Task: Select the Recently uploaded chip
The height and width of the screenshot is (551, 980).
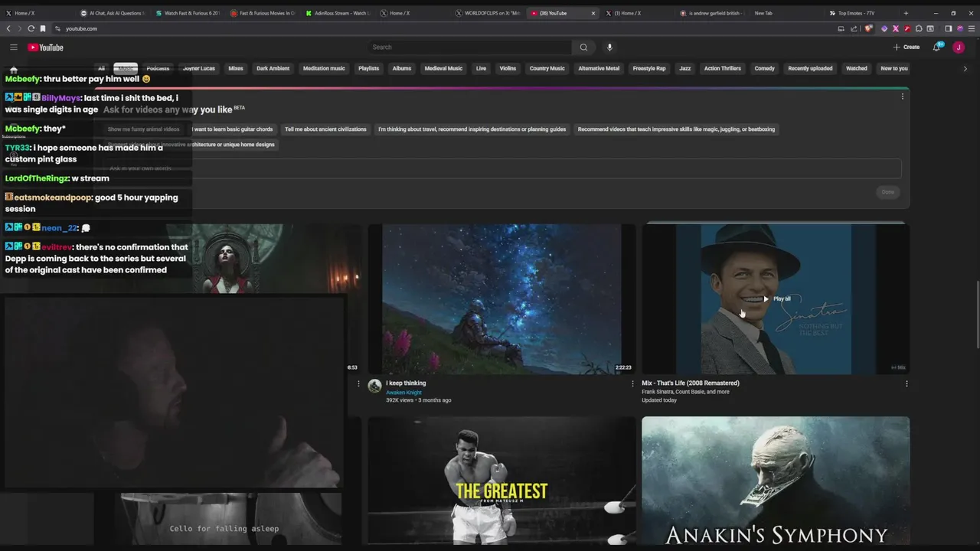Action: click(x=810, y=68)
